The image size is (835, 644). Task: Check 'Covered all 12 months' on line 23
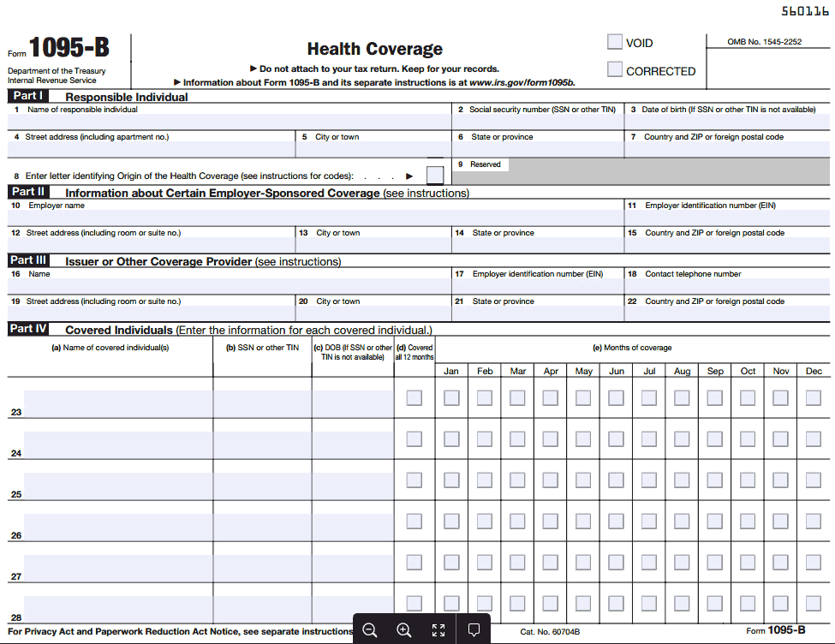click(x=415, y=398)
